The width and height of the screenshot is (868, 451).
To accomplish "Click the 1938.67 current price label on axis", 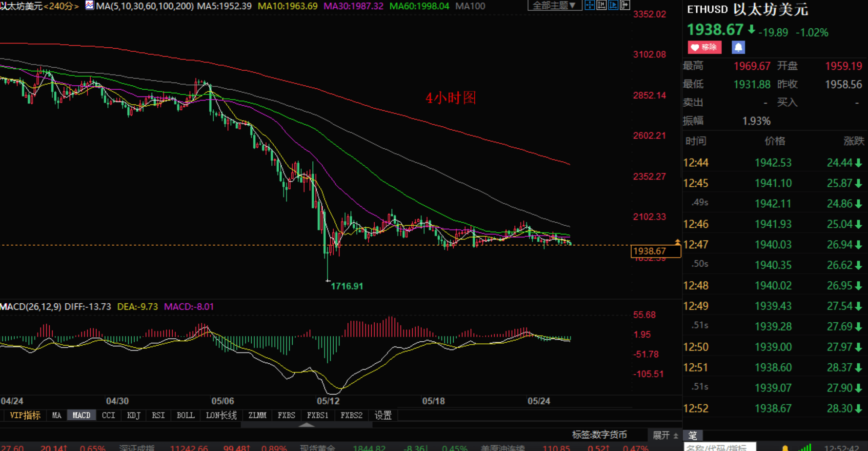I will 655,251.
